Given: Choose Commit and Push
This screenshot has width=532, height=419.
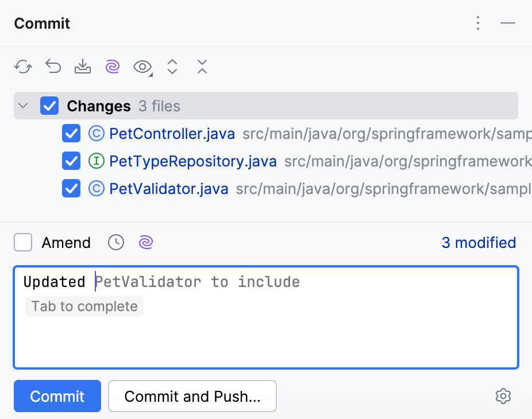Looking at the screenshot, I should 192,396.
